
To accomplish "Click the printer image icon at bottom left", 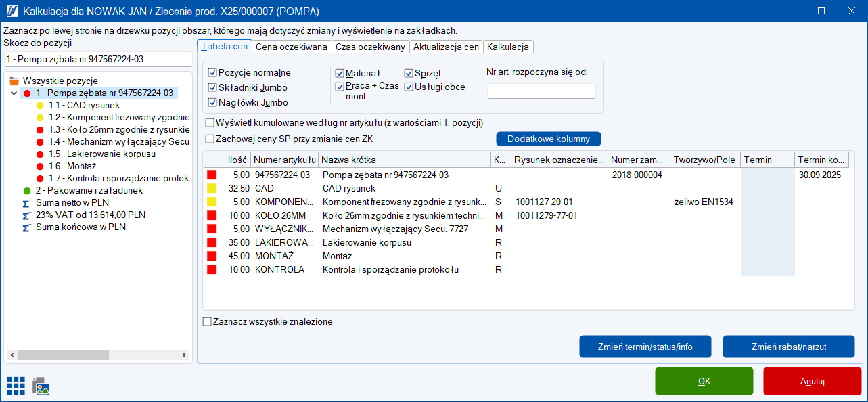I will 41,385.
